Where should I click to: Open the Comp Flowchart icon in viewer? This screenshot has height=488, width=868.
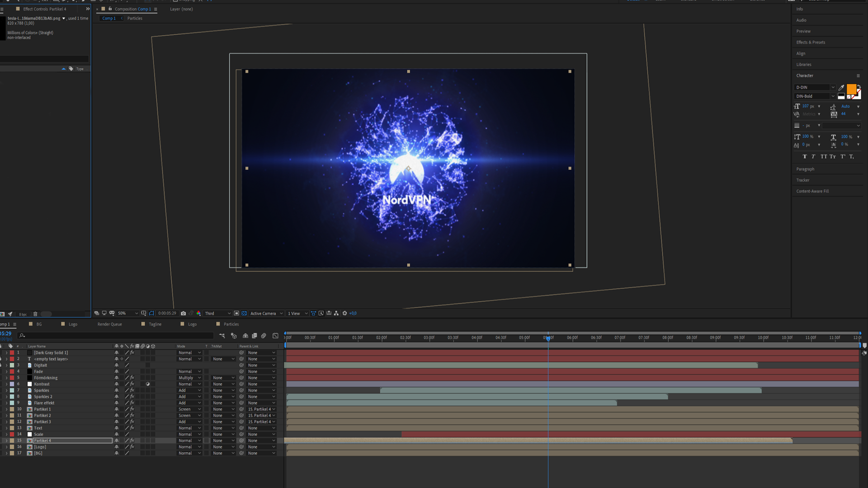tap(336, 313)
